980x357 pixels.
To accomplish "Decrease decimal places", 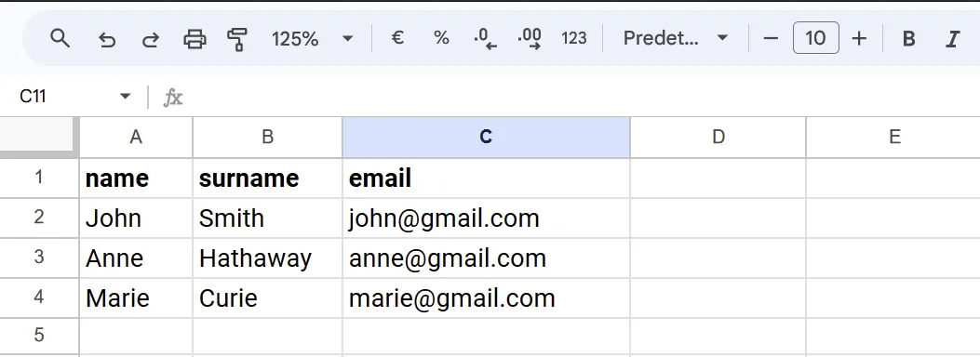I will click(x=485, y=39).
